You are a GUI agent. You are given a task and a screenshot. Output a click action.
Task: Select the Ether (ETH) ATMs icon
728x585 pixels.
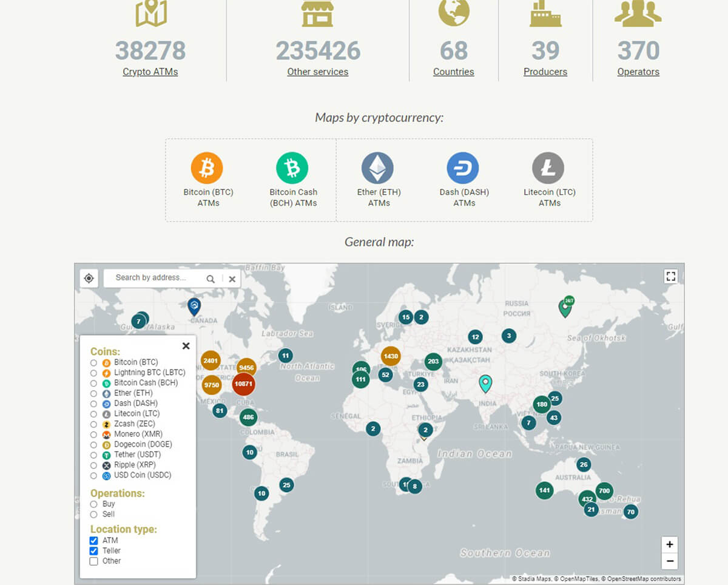[x=378, y=168]
